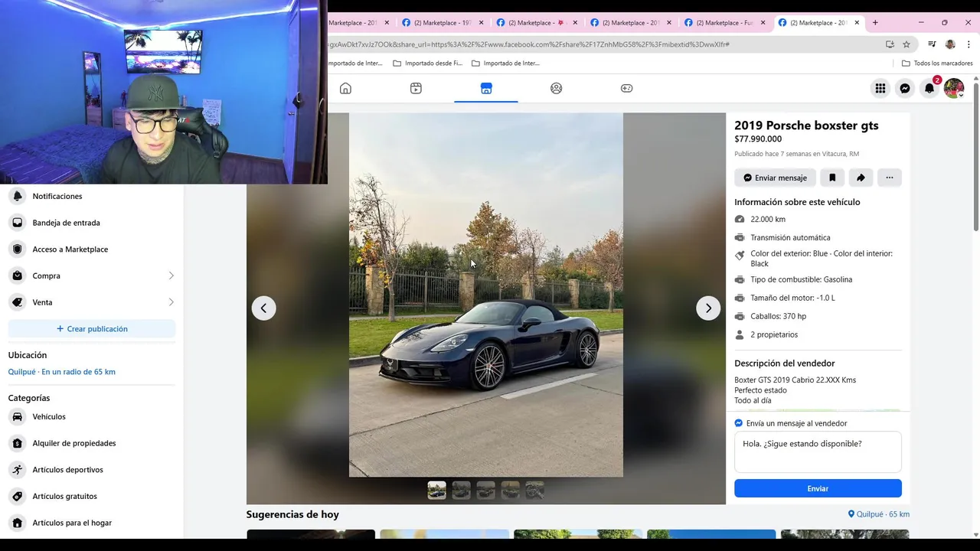Open the media control icon in Chrome toolbar

point(932,44)
